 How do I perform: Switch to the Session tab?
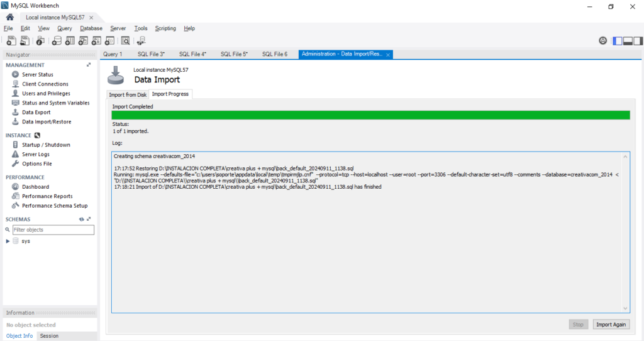(49, 336)
